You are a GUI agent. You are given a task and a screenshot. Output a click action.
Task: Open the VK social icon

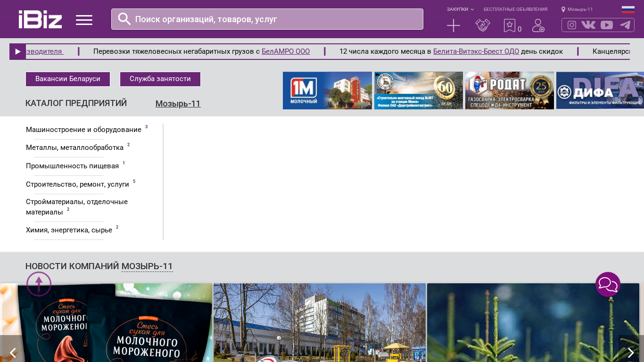[x=588, y=25]
